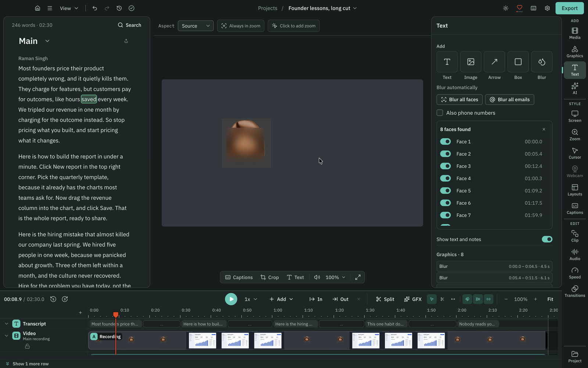Open the hamburger main menu
588x368 pixels.
[50, 8]
